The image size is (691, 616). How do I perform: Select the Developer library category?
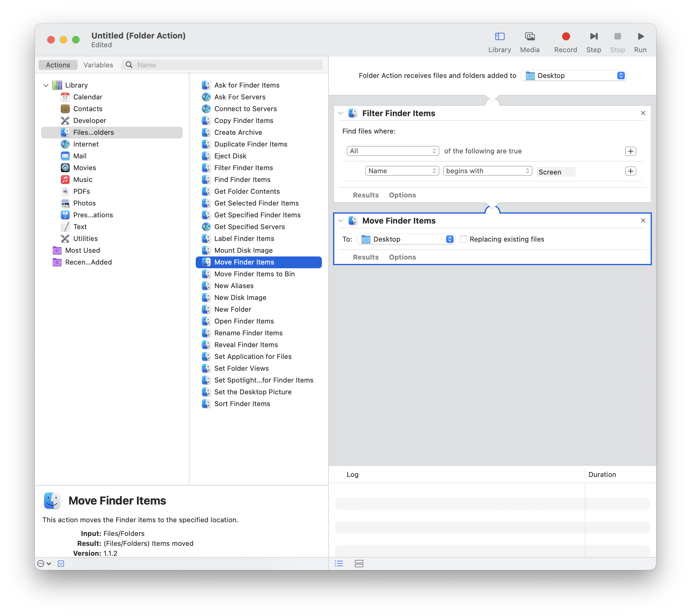89,120
